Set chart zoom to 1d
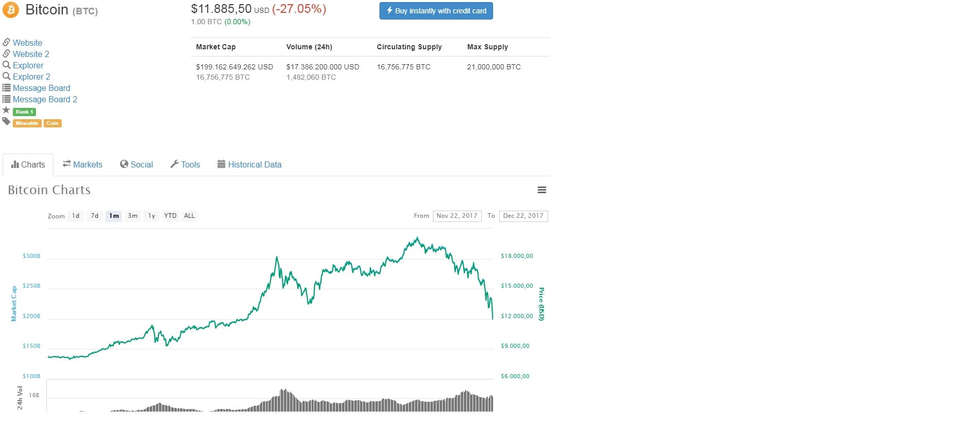Viewport: 980px width, 428px height. [76, 216]
